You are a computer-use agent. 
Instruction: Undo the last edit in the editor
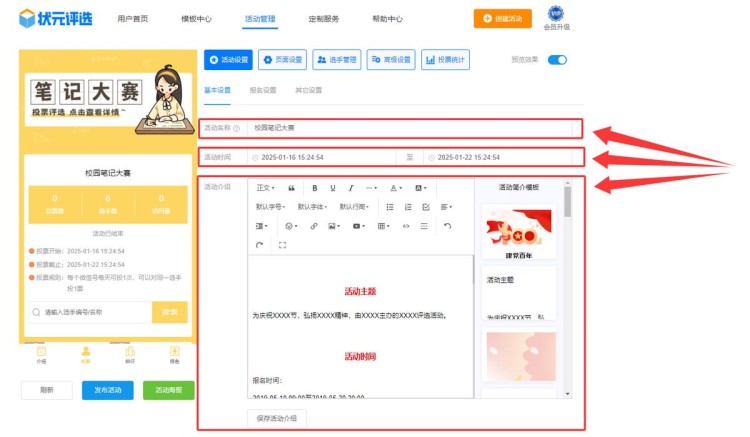(447, 226)
